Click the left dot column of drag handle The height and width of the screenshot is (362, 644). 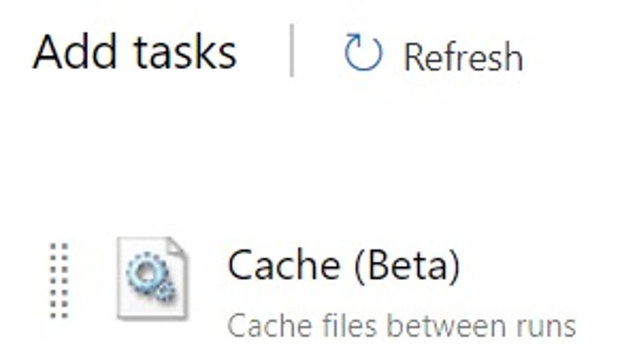coord(53,280)
